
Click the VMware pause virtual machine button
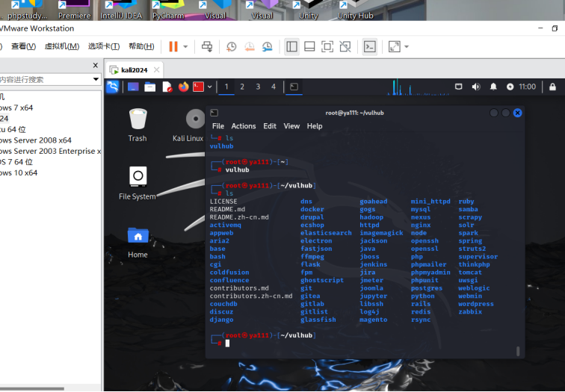pyautogui.click(x=173, y=46)
